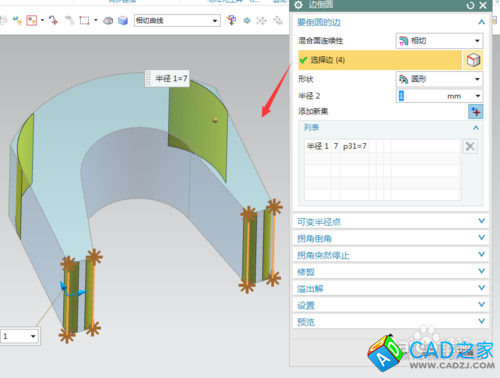
Task: Click the teal selection filter funnel icon
Action: (17, 21)
